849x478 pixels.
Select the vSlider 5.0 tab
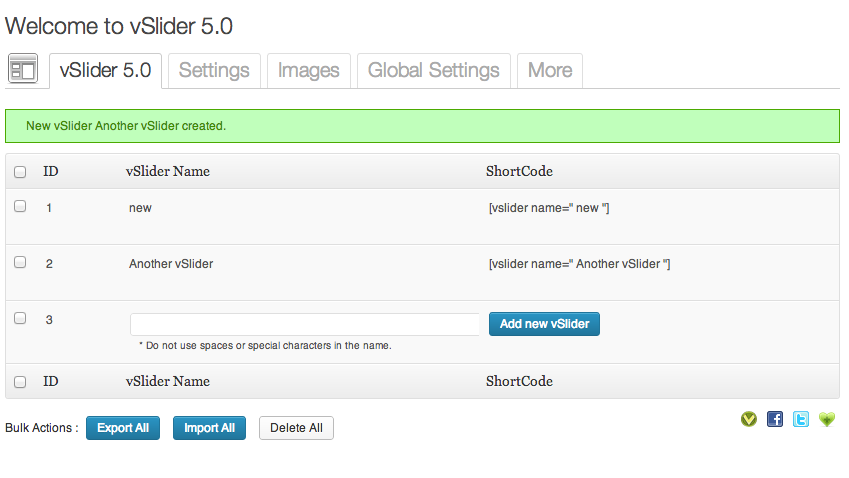click(106, 70)
